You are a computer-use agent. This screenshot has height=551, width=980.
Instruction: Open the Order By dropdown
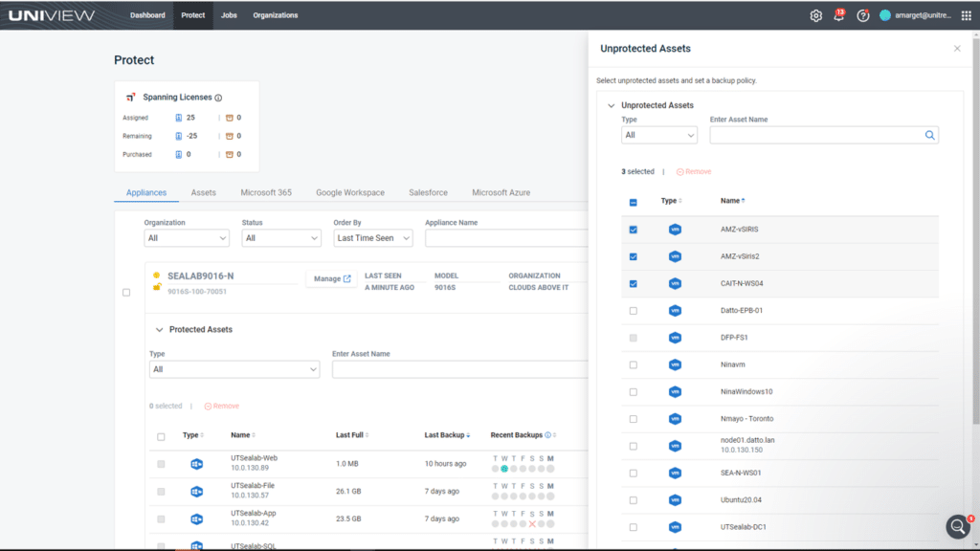372,238
